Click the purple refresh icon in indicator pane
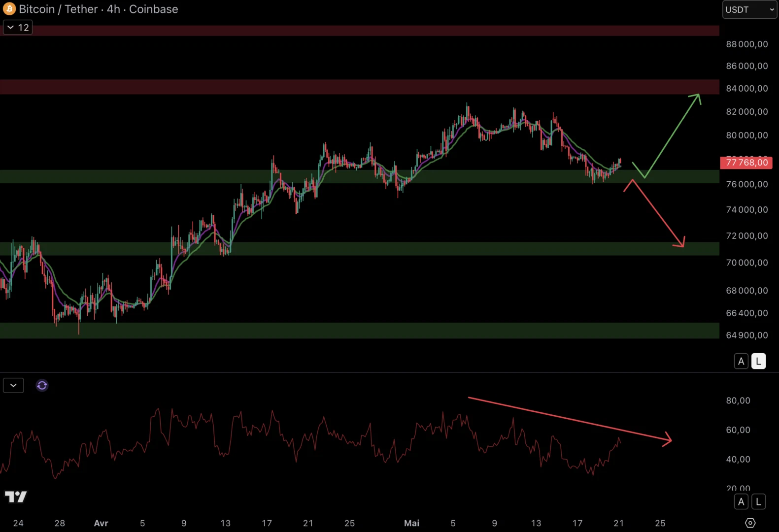This screenshot has height=532, width=779. coord(42,385)
